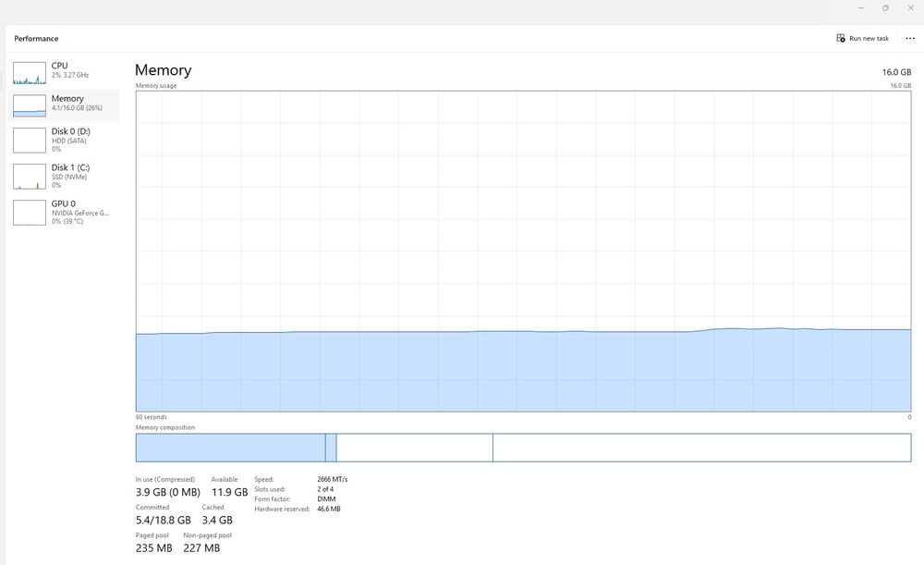924x565 pixels.
Task: Click the "5.4/18.8 GB" committed value
Action: [164, 521]
